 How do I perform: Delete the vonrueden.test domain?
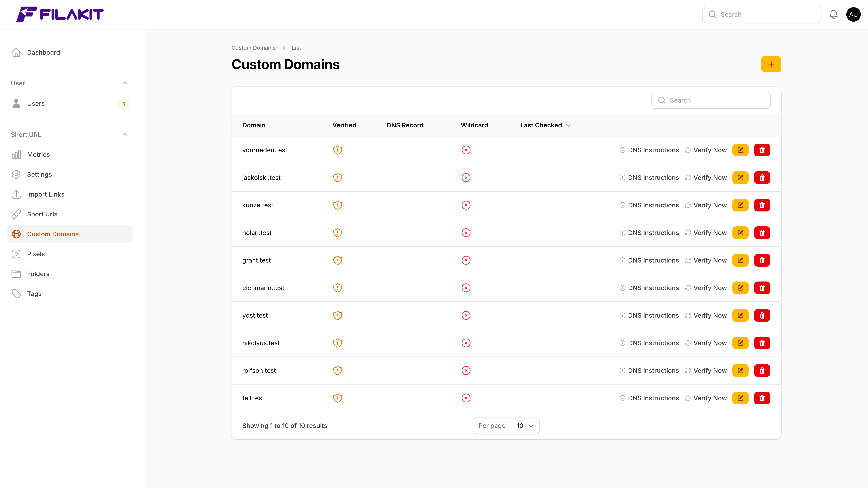pyautogui.click(x=762, y=150)
